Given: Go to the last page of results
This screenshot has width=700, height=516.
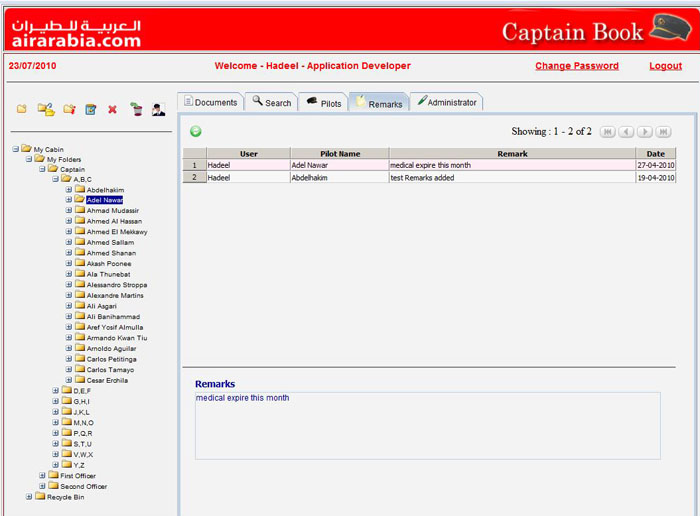Looking at the screenshot, I should pyautogui.click(x=663, y=132).
